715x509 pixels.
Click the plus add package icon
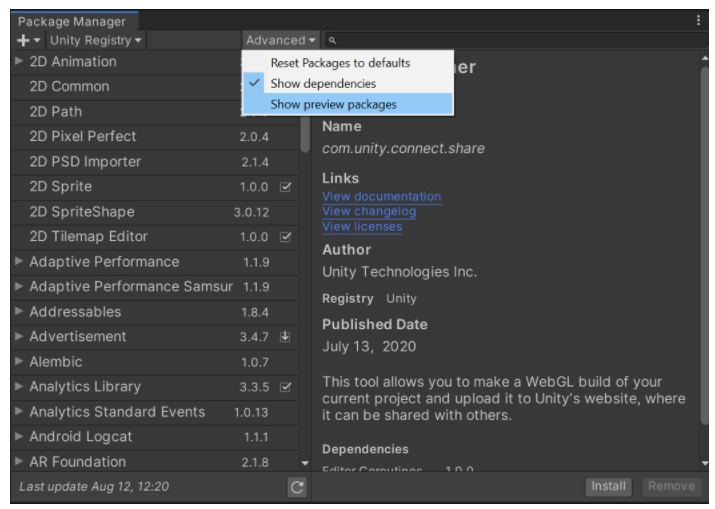pos(23,40)
